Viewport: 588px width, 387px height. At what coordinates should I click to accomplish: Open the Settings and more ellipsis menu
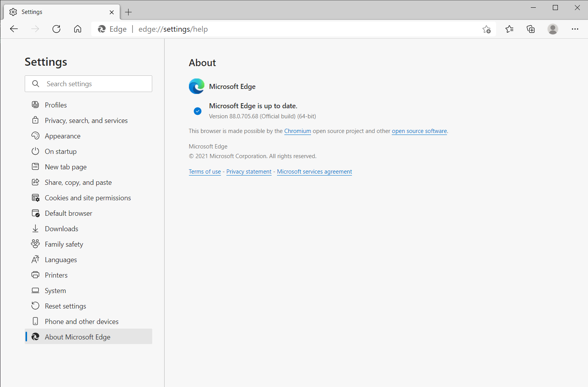tap(575, 29)
